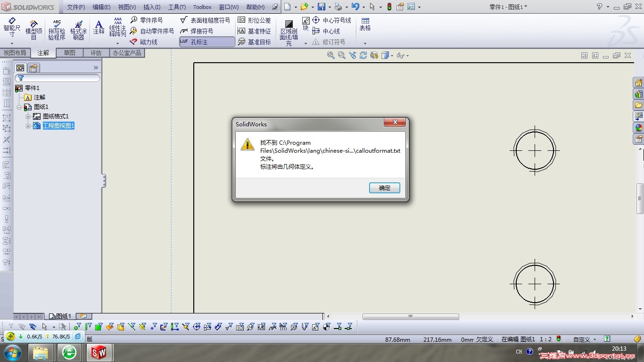Open the 自定义 units menu in status bar
Image resolution: width=644 pixels, height=362 pixels.
pos(585,339)
